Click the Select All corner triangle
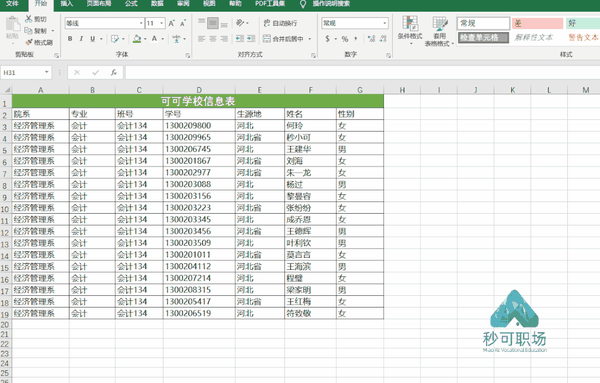 click(x=7, y=90)
